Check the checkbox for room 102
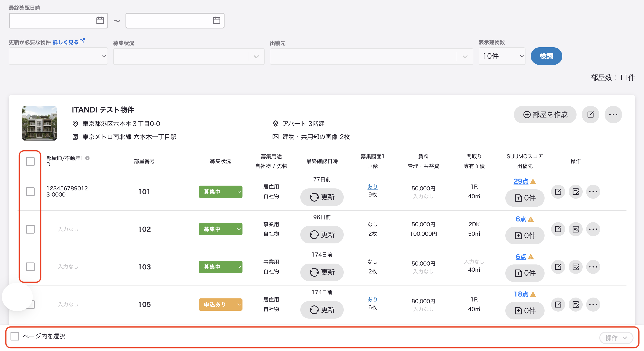This screenshot has width=644, height=351. pos(30,229)
